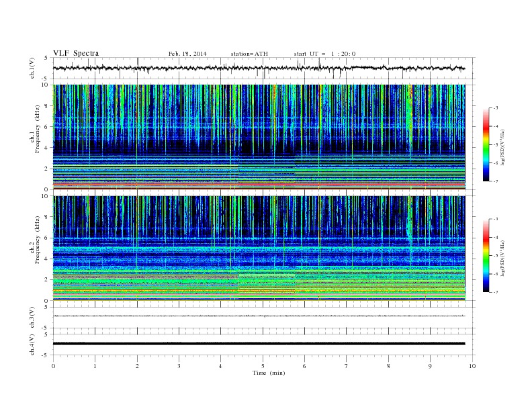
Task: Click the ch.1 spectrogram color scale bar
Action: pos(486,145)
